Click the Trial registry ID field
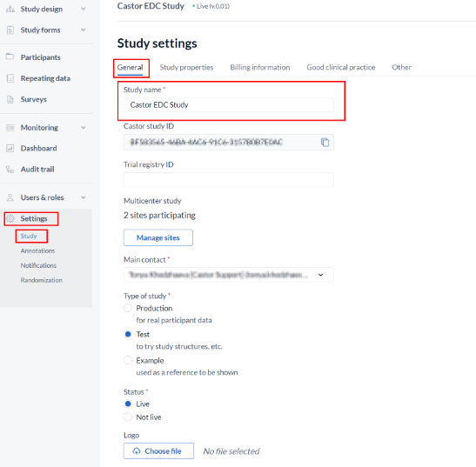 tap(228, 180)
